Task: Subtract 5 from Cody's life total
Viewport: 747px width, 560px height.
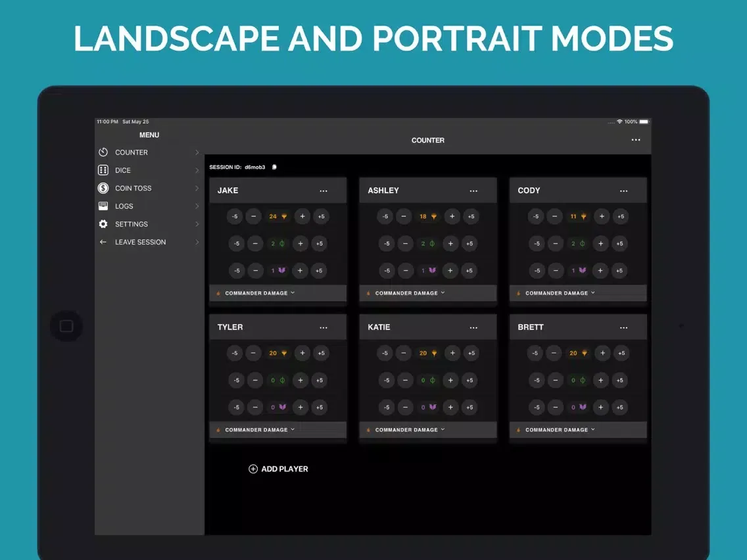Action: [535, 216]
